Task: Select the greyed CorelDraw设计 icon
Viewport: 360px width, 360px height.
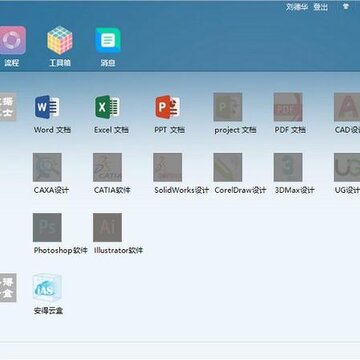Action: click(228, 167)
